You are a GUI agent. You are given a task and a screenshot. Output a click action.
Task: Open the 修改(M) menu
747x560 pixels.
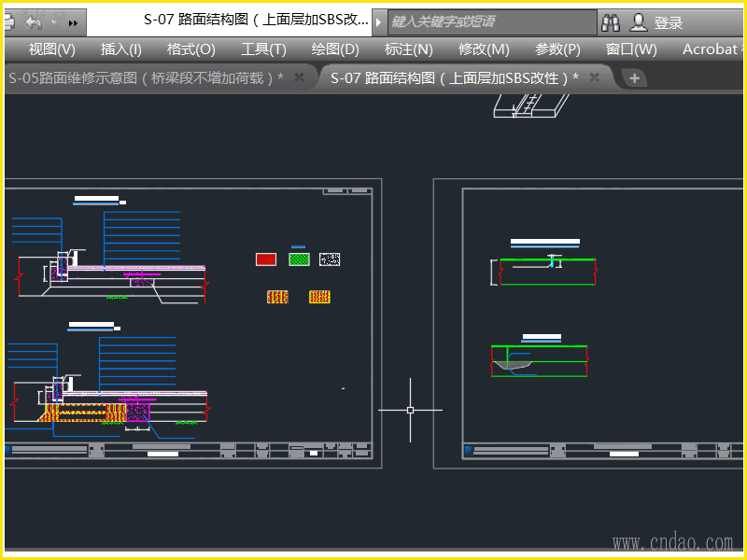484,49
